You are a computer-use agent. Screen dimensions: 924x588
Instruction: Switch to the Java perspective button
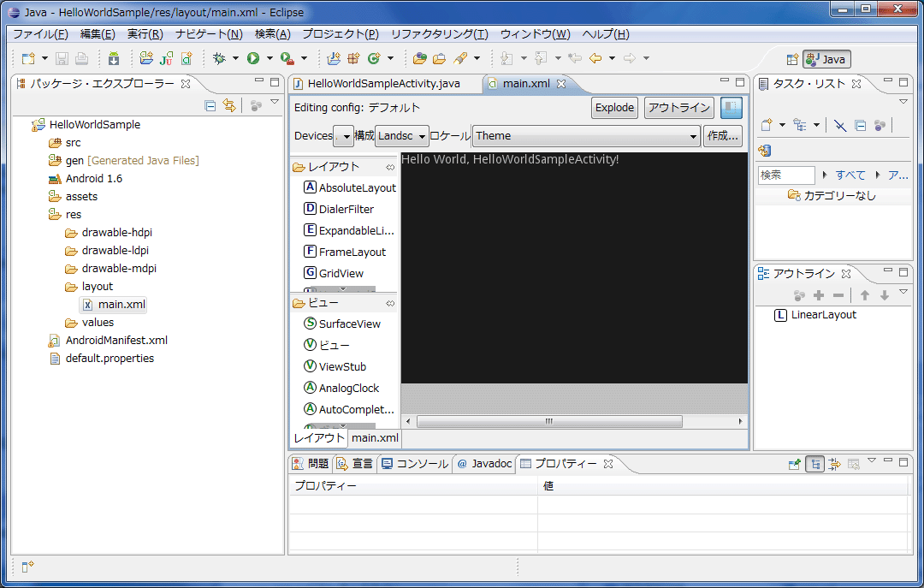pyautogui.click(x=826, y=60)
